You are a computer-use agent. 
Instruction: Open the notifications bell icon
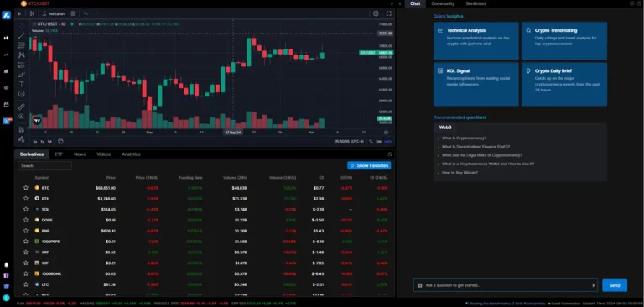(6, 264)
